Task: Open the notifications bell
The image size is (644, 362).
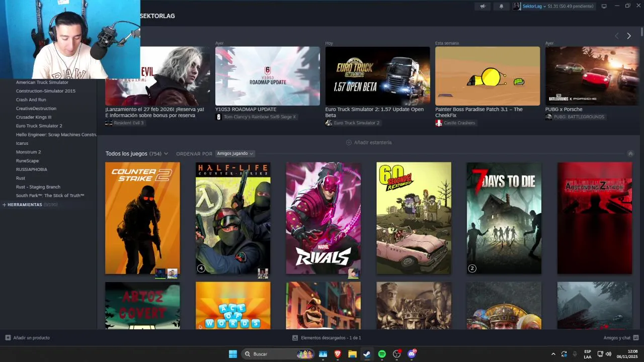Action: [x=501, y=6]
